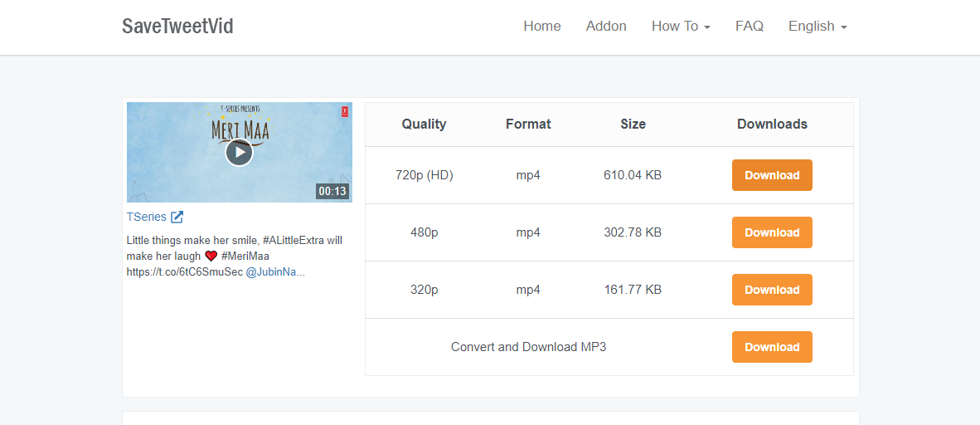Click the #ALittleExtra hashtag text
This screenshot has width=980, height=425.
294,240
